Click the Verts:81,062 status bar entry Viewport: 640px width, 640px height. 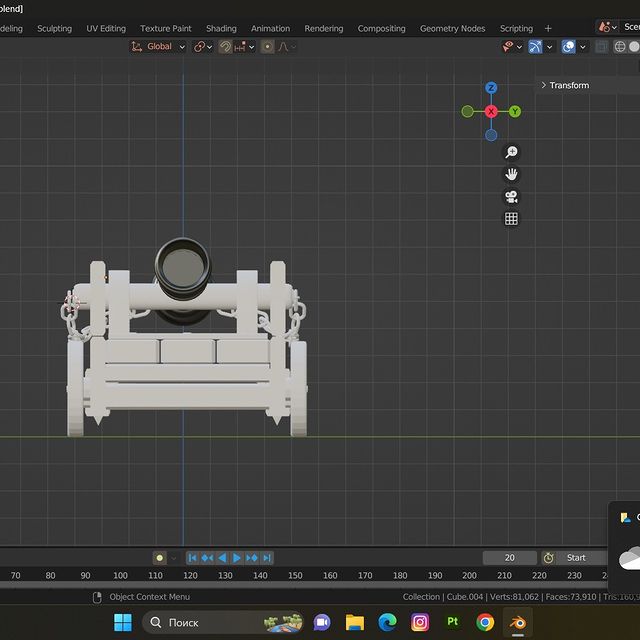pyautogui.click(x=514, y=597)
